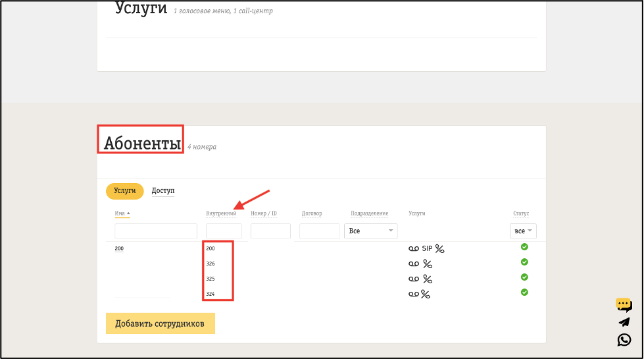This screenshot has width=644, height=359.
Task: Click call forwarding icon in row 324
Action: 426,294
